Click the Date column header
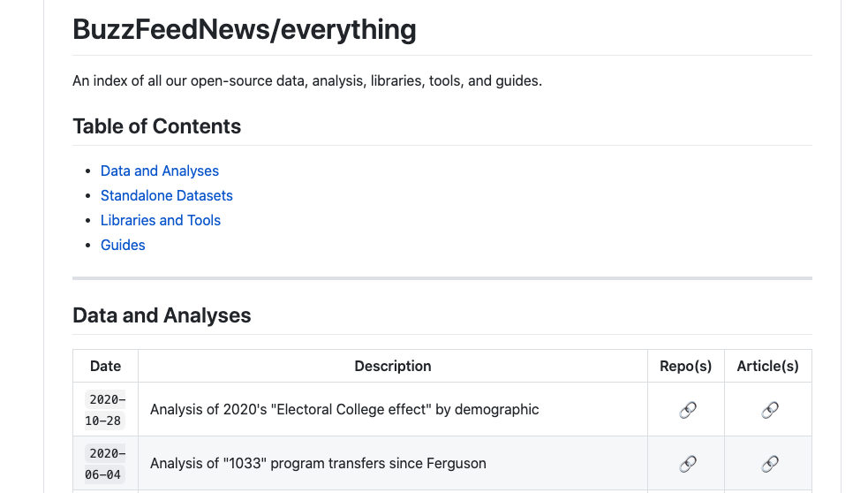 click(x=105, y=366)
